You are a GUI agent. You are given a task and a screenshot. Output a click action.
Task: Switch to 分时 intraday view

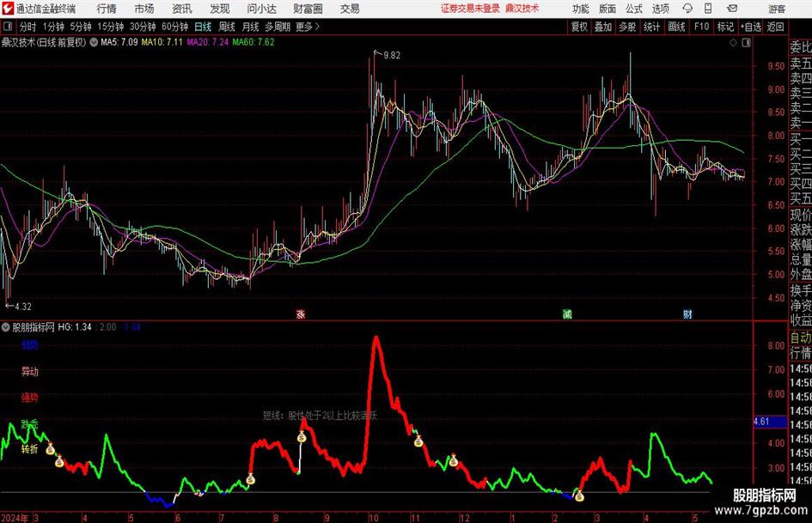pos(28,27)
